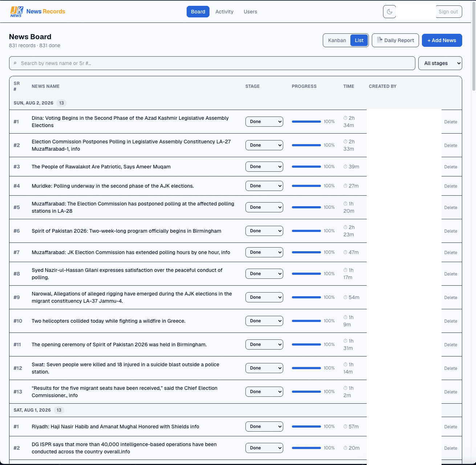Click the Sign out button
The height and width of the screenshot is (465, 476).
pyautogui.click(x=448, y=12)
